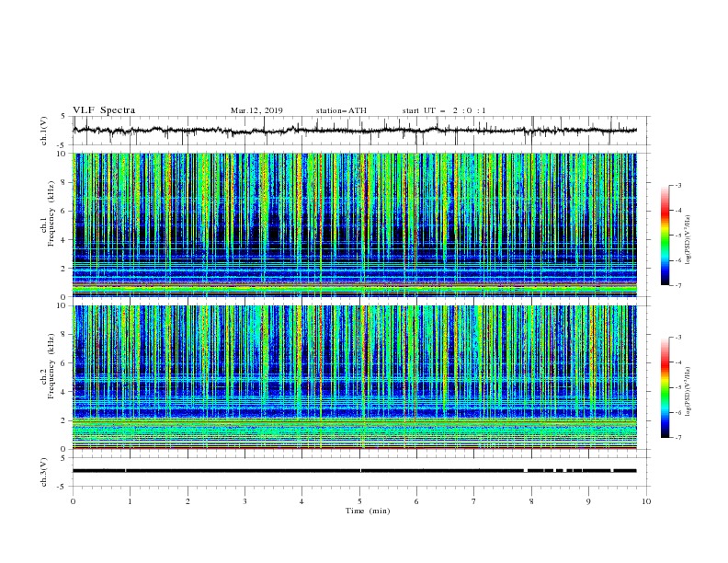Screen dimensions: 728x563
Task: Click the 'start UT = 2 :0 :1' text
Action: point(444,110)
